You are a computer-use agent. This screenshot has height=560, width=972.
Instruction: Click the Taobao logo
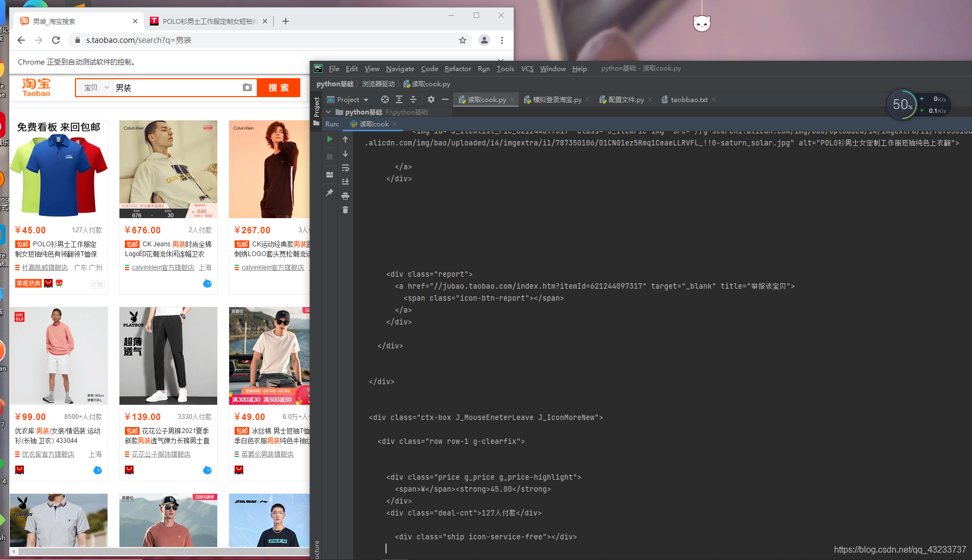(36, 87)
